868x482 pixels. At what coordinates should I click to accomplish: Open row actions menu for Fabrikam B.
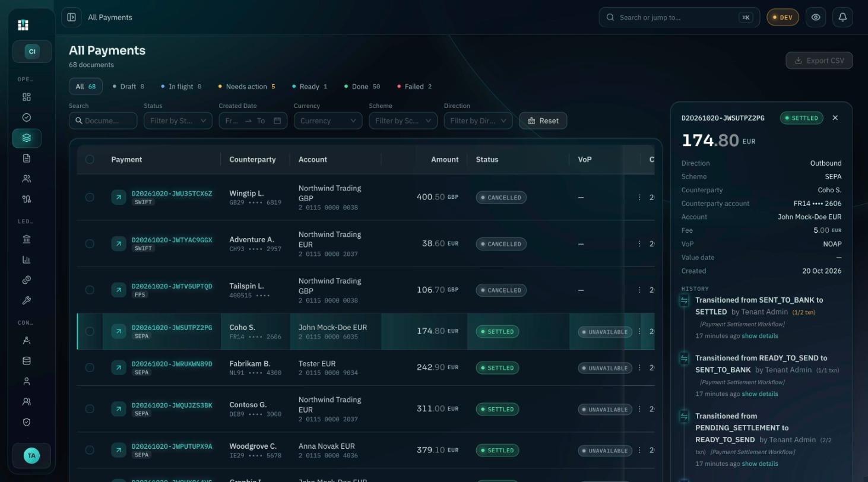(639, 367)
